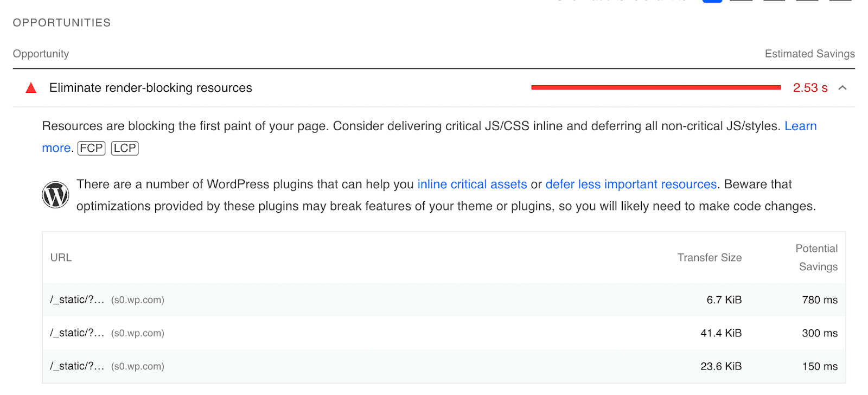Open the /_static URL with 6.7 KiB size
The image size is (868, 395).
pos(77,300)
